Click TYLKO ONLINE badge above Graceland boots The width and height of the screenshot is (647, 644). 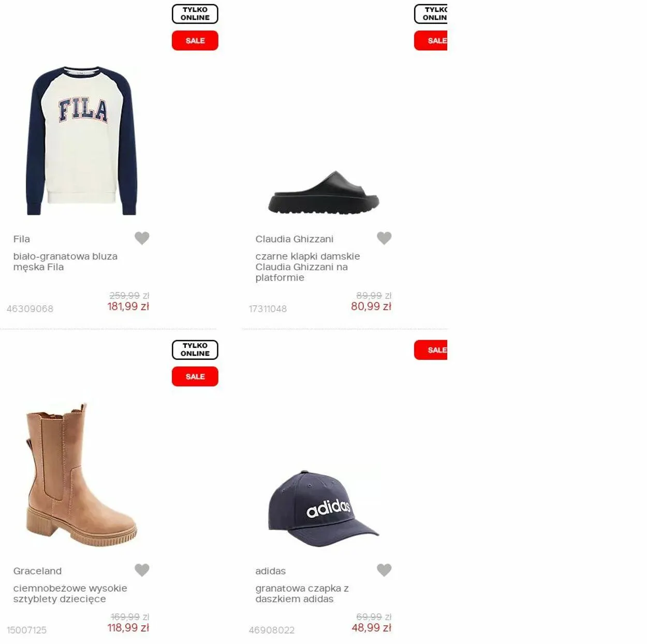pos(195,350)
